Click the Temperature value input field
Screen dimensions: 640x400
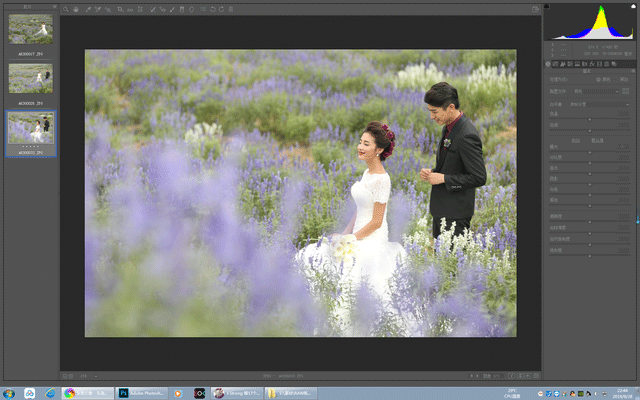pyautogui.click(x=623, y=114)
